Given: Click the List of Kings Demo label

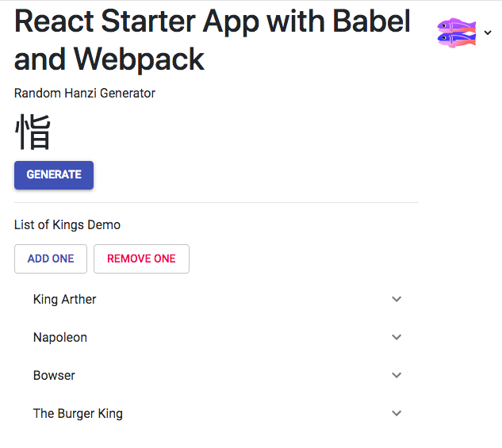Looking at the screenshot, I should (x=67, y=224).
